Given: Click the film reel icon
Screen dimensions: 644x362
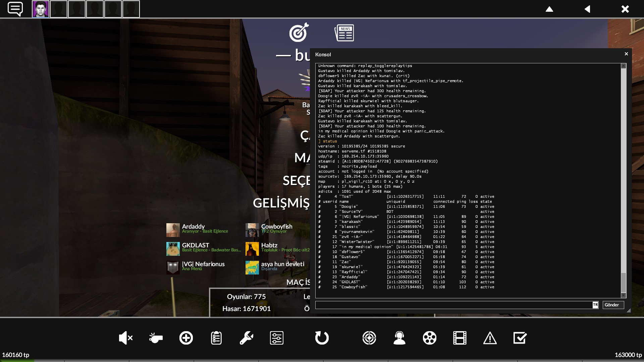Looking at the screenshot, I should coord(430,338).
